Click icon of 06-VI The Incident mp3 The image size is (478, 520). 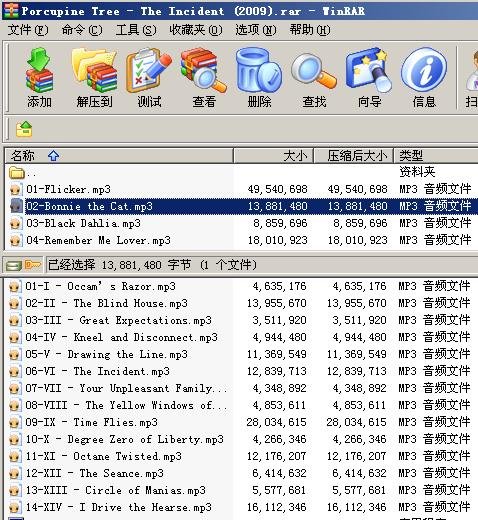(14, 372)
